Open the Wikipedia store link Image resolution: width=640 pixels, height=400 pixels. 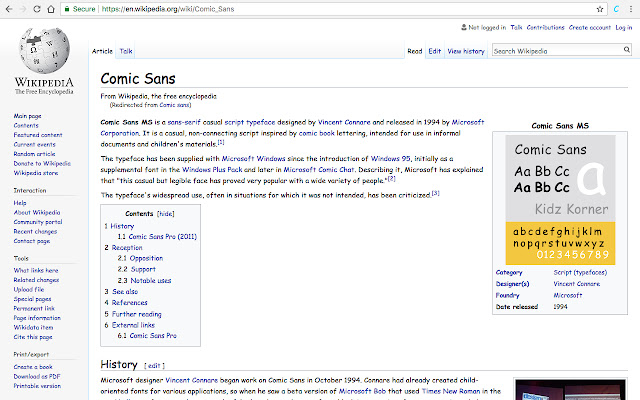[x=36, y=173]
